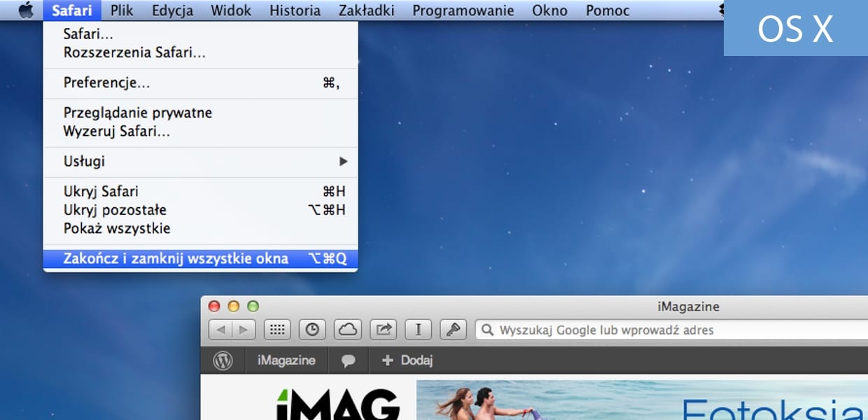Image resolution: width=868 pixels, height=420 pixels.
Task: Choose Safari… about entry in menu
Action: coord(200,34)
